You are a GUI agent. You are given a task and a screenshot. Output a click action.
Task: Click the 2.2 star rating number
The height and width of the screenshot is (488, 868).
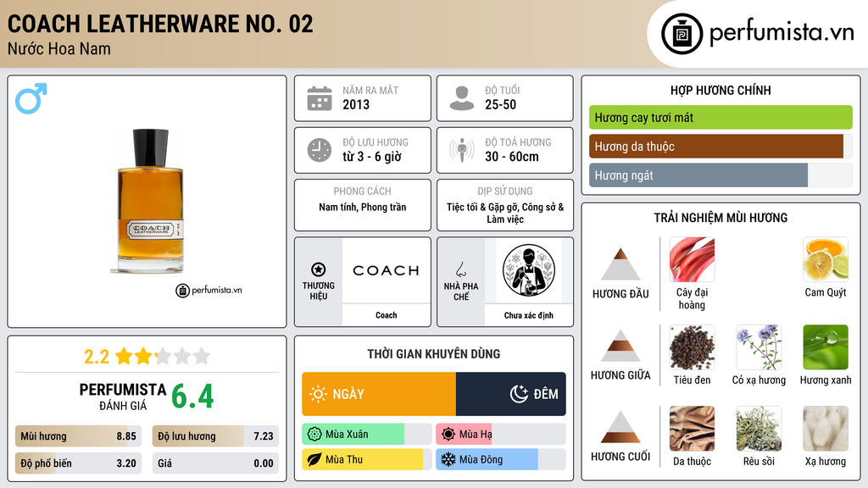[x=97, y=357]
